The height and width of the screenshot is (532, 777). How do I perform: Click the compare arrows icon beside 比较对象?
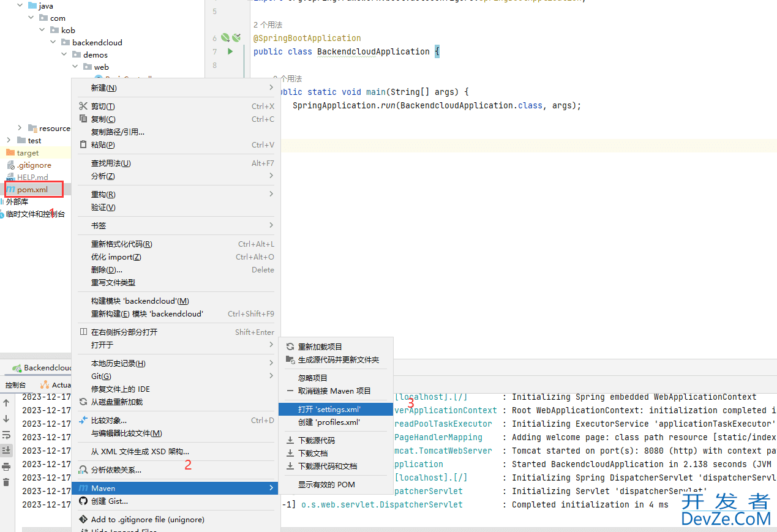pyautogui.click(x=84, y=420)
